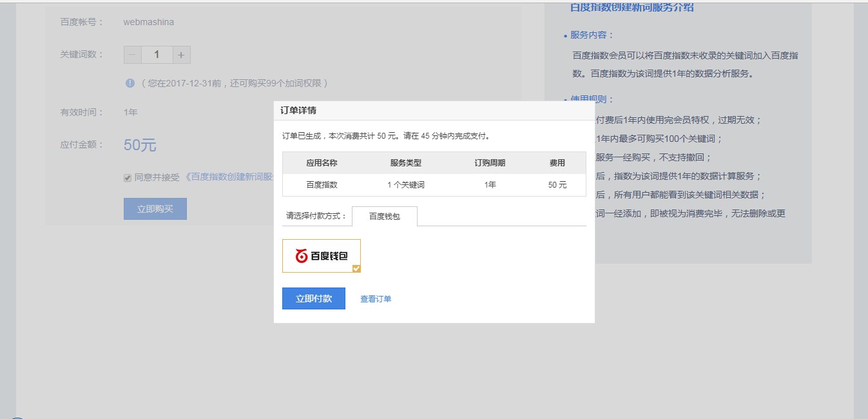Click the 百度指数 cell in order table

322,185
